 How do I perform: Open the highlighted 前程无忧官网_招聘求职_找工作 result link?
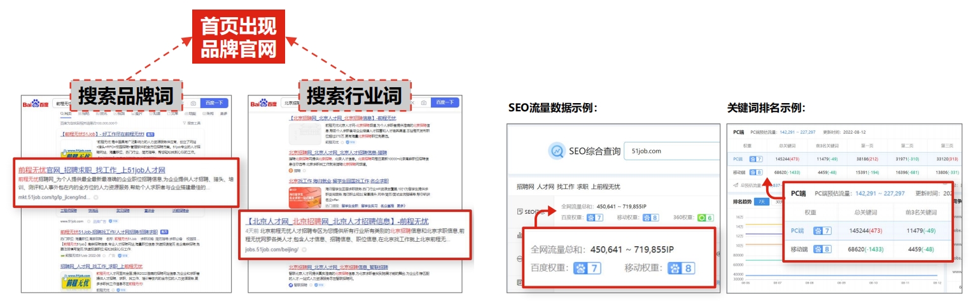[92, 170]
